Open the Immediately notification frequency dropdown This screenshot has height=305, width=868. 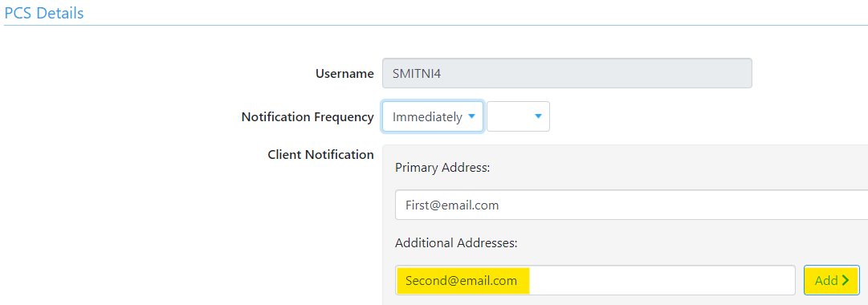pyautogui.click(x=432, y=116)
